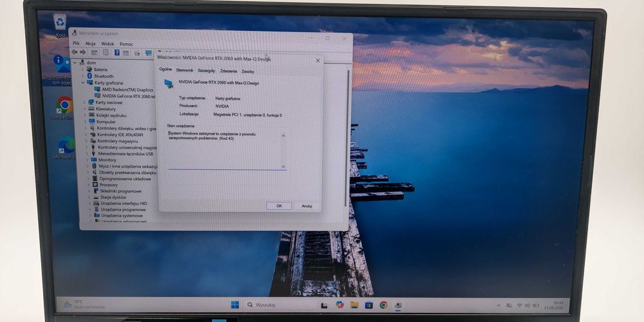Expand the Klawiatury category

click(84, 109)
